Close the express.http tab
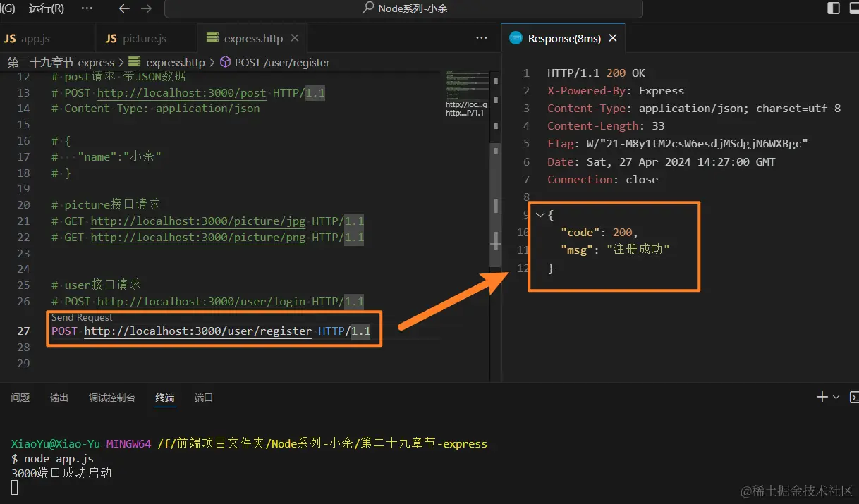The height and width of the screenshot is (504, 859). (295, 38)
